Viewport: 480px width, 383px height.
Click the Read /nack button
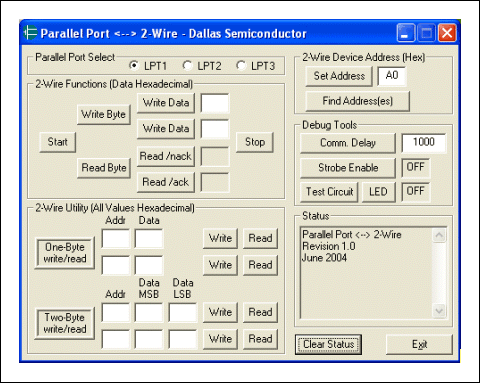coord(166,156)
